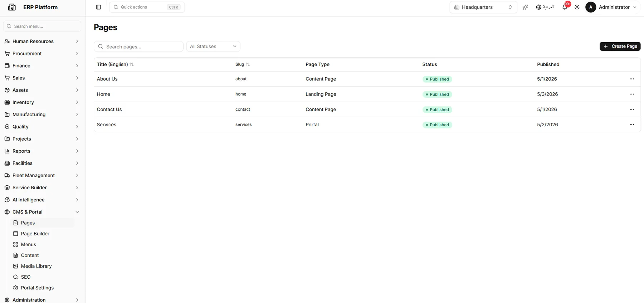Open the Headquarters branch selector

[x=483, y=7]
